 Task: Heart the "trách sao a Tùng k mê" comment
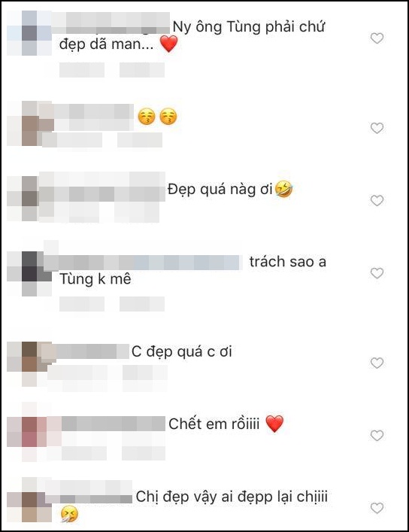tap(377, 273)
